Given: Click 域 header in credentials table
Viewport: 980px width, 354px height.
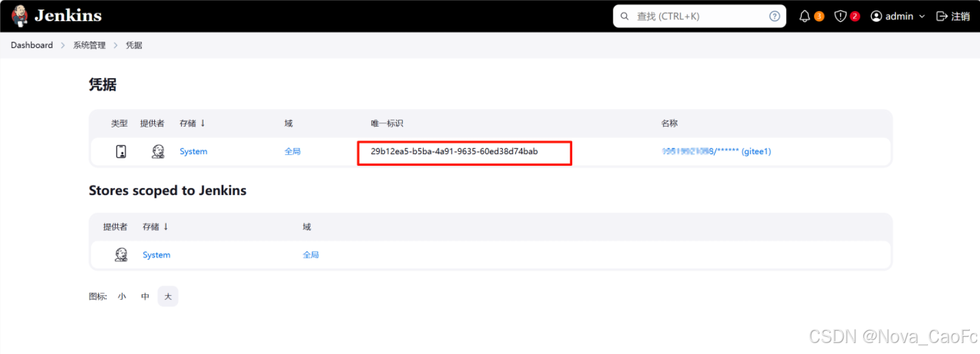Looking at the screenshot, I should tap(289, 123).
